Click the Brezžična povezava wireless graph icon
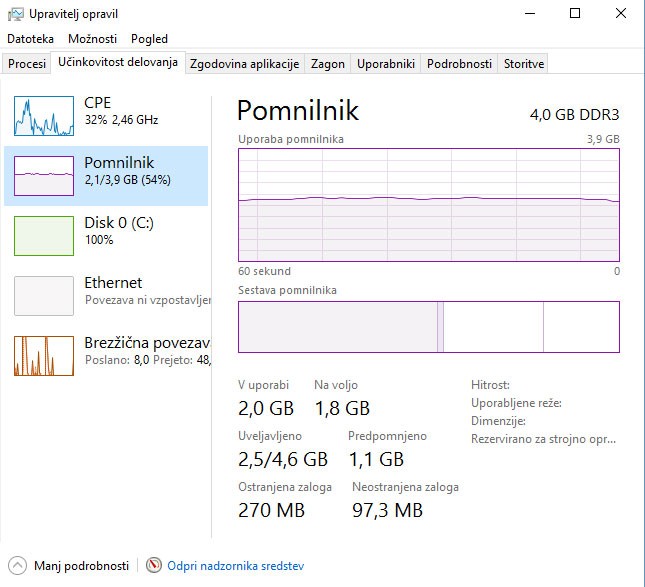Screen dimensions: 645x587 pyautogui.click(x=44, y=356)
